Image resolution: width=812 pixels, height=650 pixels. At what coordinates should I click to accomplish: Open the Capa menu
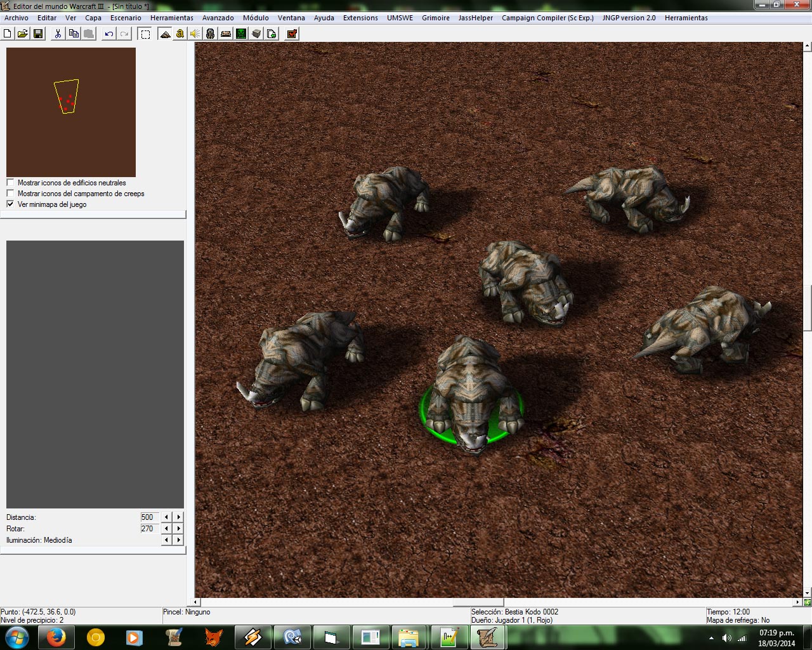point(93,18)
